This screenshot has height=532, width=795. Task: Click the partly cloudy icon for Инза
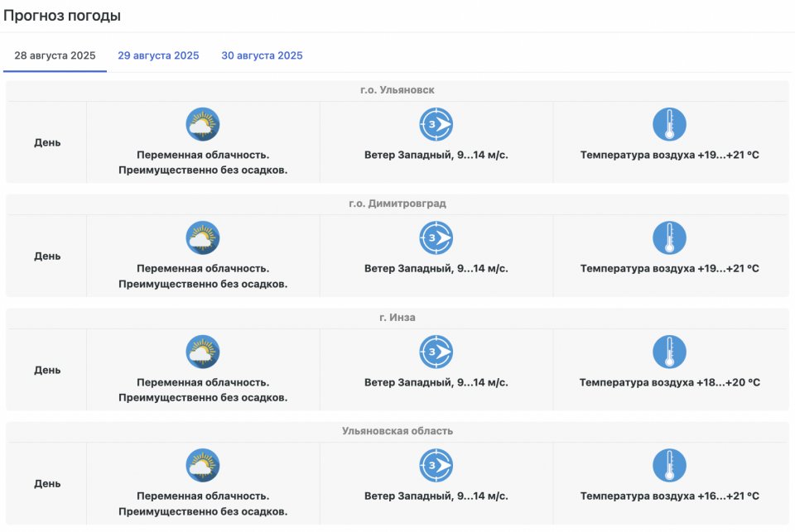(203, 352)
